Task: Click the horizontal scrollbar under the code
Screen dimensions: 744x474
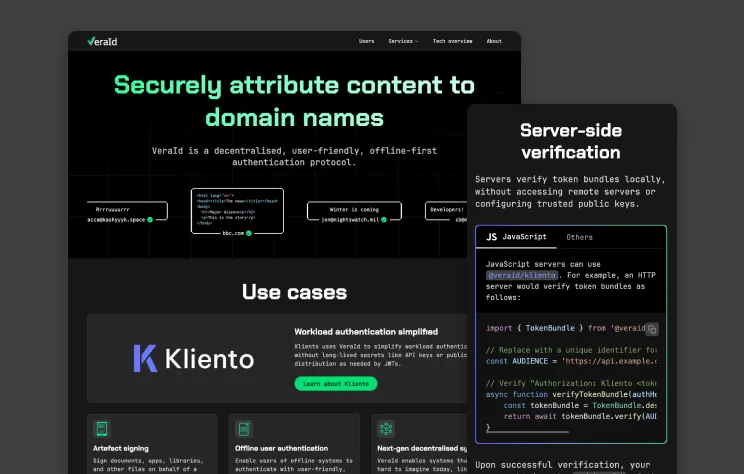Action: [527, 432]
